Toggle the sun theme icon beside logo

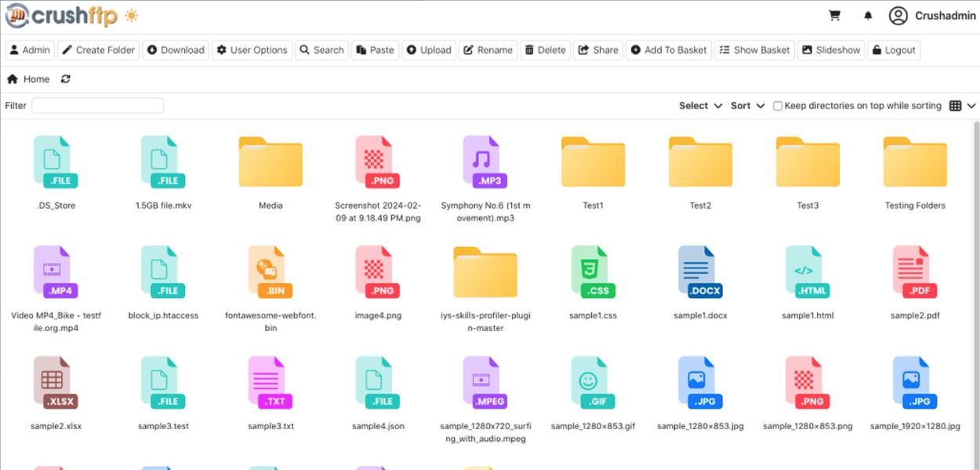click(x=131, y=16)
